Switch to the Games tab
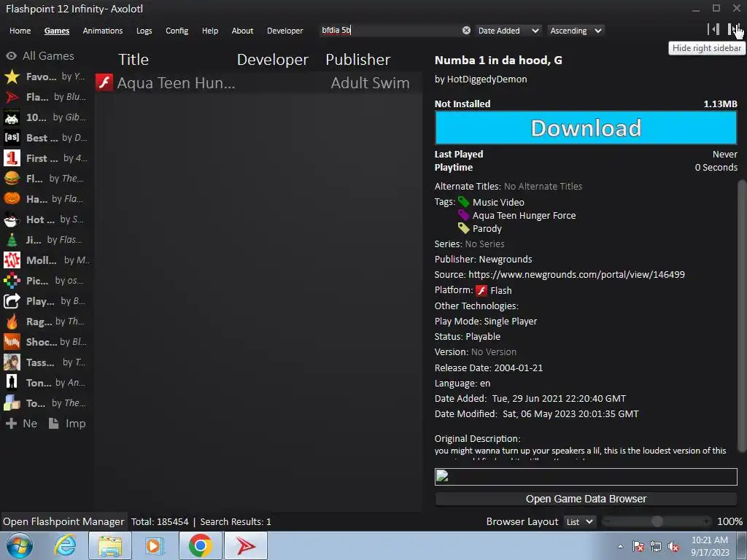 [x=57, y=31]
